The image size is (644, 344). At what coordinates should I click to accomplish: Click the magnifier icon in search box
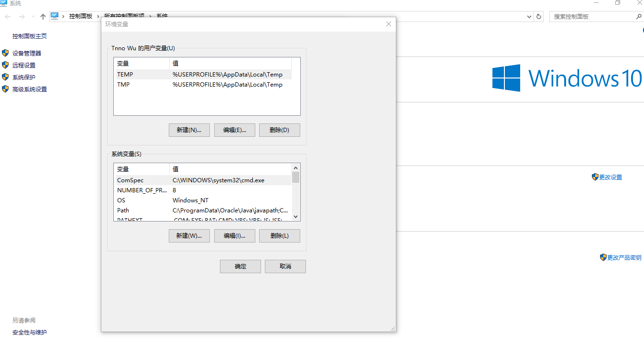click(x=639, y=17)
